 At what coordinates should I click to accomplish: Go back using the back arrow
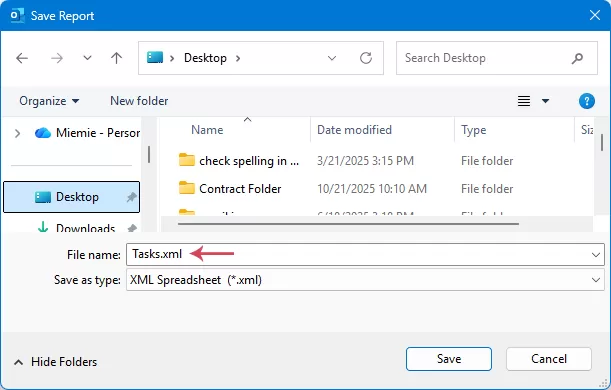tap(22, 58)
